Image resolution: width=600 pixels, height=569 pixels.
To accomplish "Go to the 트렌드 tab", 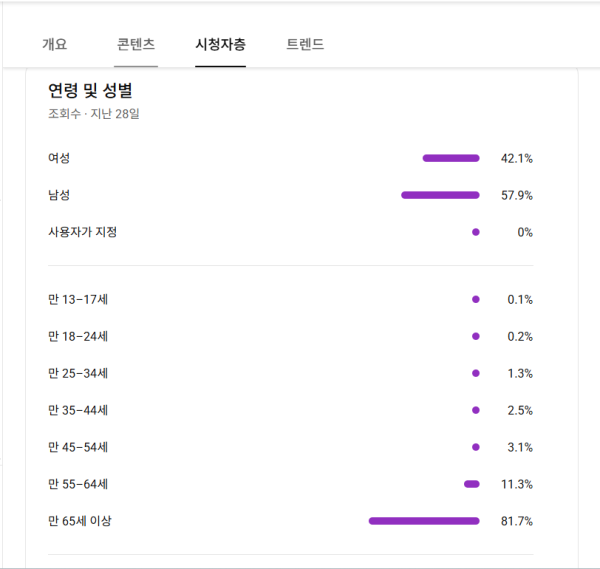I will (305, 44).
